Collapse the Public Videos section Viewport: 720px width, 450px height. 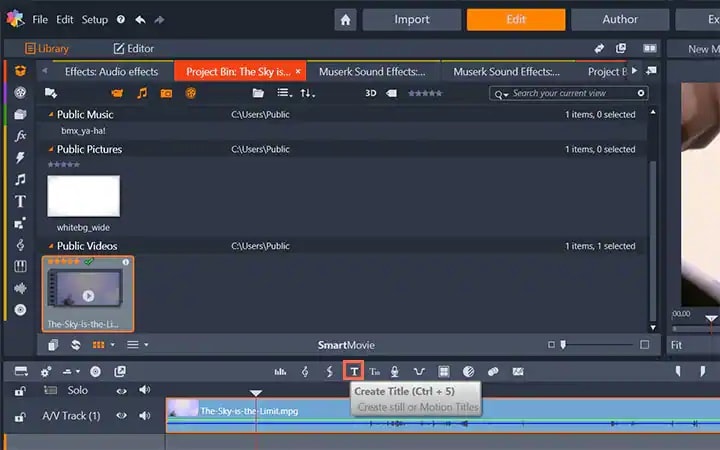click(x=51, y=246)
